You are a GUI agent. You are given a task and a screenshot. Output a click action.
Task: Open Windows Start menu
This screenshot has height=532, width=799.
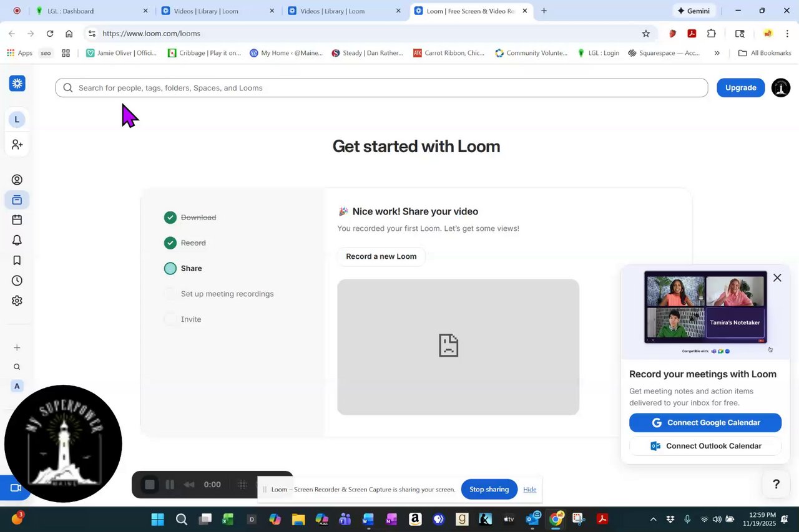157,519
